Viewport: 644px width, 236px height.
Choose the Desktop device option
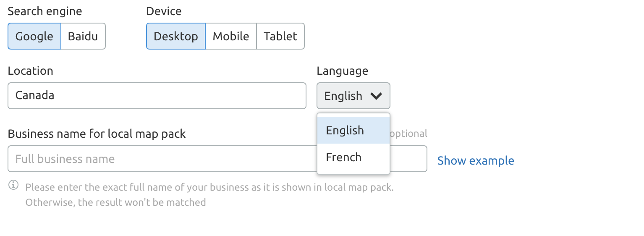(176, 36)
